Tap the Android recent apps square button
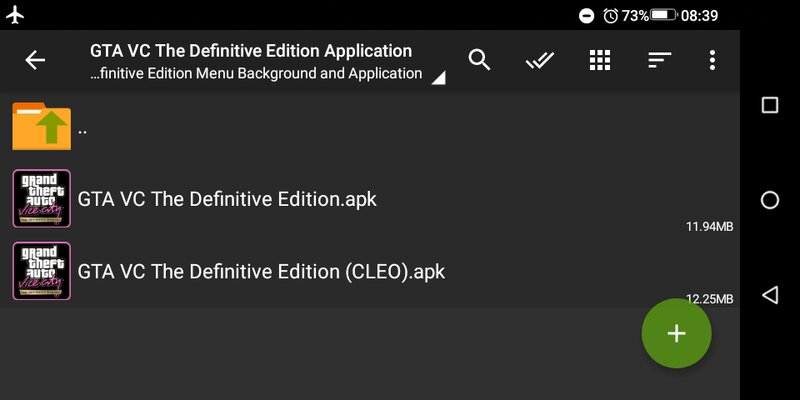 click(770, 105)
